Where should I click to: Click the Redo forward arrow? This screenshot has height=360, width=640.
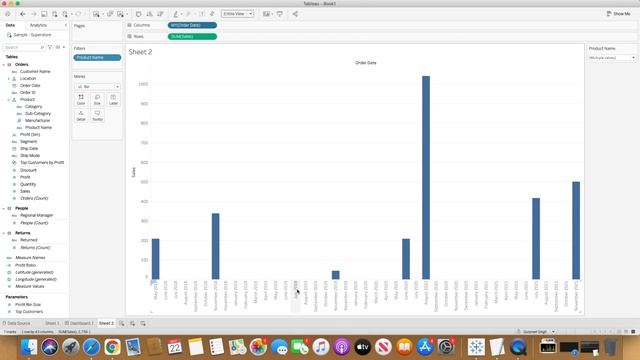tap(33, 14)
